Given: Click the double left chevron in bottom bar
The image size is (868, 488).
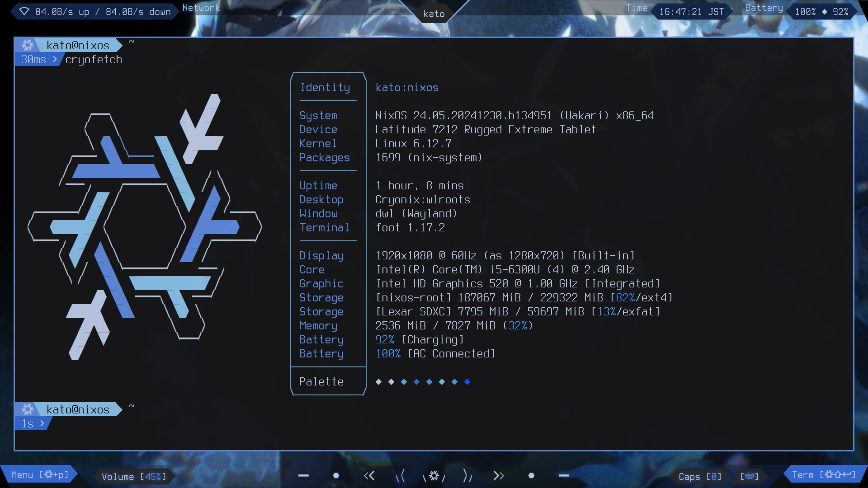Looking at the screenshot, I should click(369, 475).
